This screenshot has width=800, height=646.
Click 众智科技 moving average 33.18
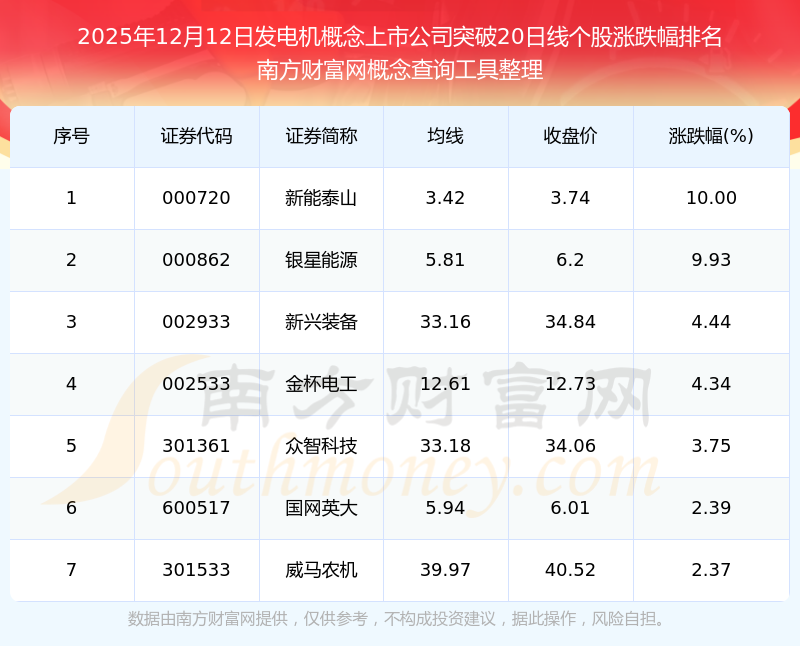(445, 446)
